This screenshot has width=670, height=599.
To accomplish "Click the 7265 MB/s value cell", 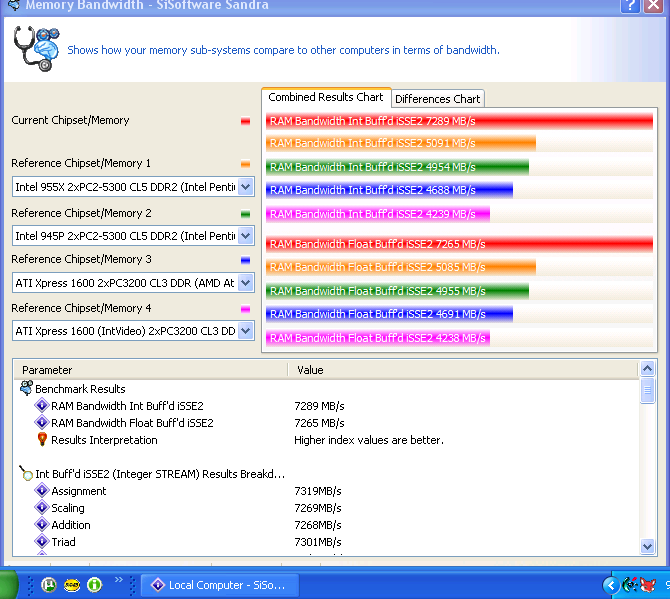I will pyautogui.click(x=319, y=423).
